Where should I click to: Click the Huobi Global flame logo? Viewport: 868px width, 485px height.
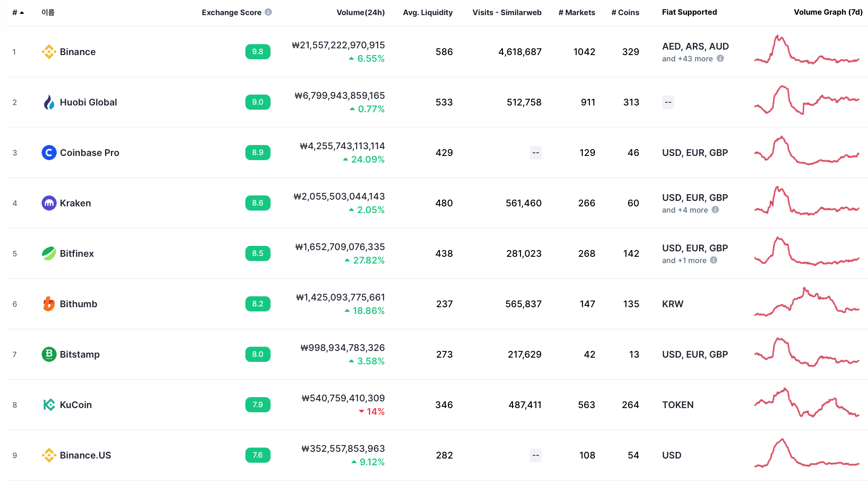[x=49, y=102]
